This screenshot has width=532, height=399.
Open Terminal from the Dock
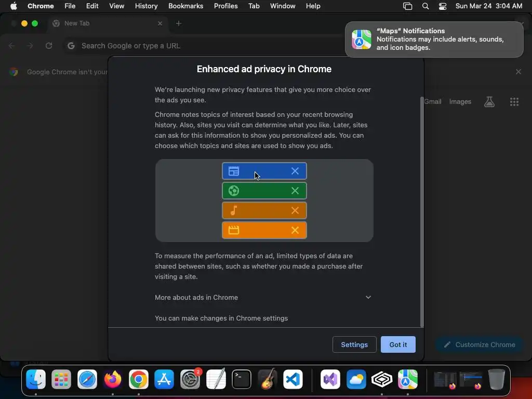(242, 379)
